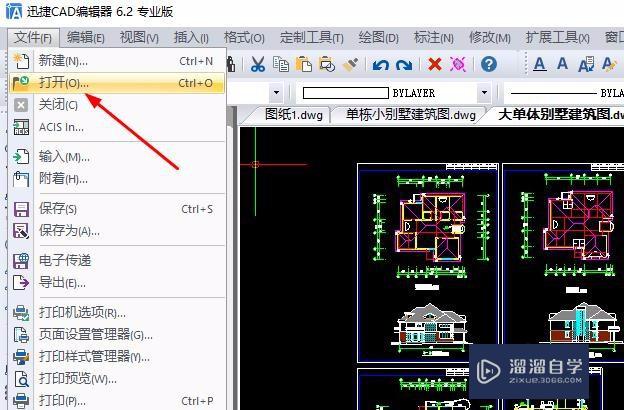Choose 打印(P)... menu entry
This screenshot has width=624, height=410.
[x=117, y=400]
